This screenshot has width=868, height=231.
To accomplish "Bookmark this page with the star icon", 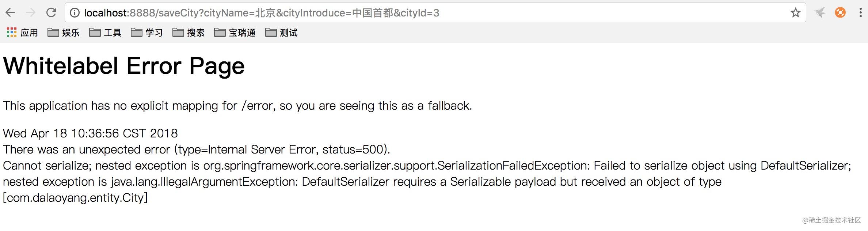I will pyautogui.click(x=795, y=13).
